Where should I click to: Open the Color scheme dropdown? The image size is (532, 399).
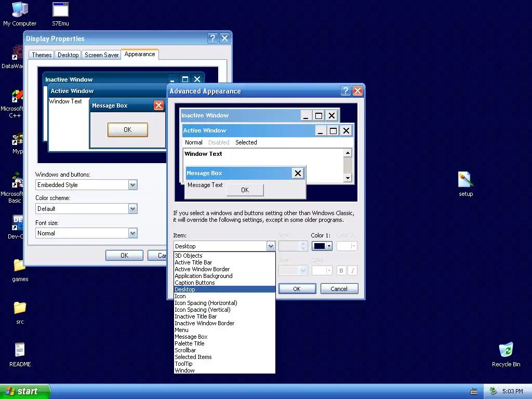click(x=132, y=209)
